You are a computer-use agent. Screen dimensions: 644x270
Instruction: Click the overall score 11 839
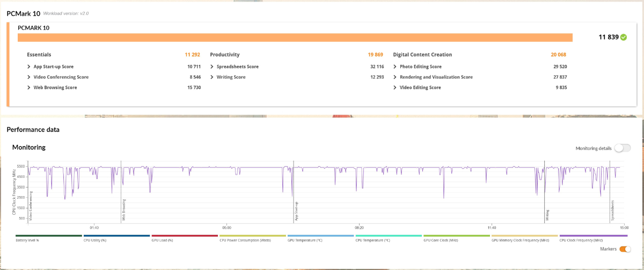point(608,37)
